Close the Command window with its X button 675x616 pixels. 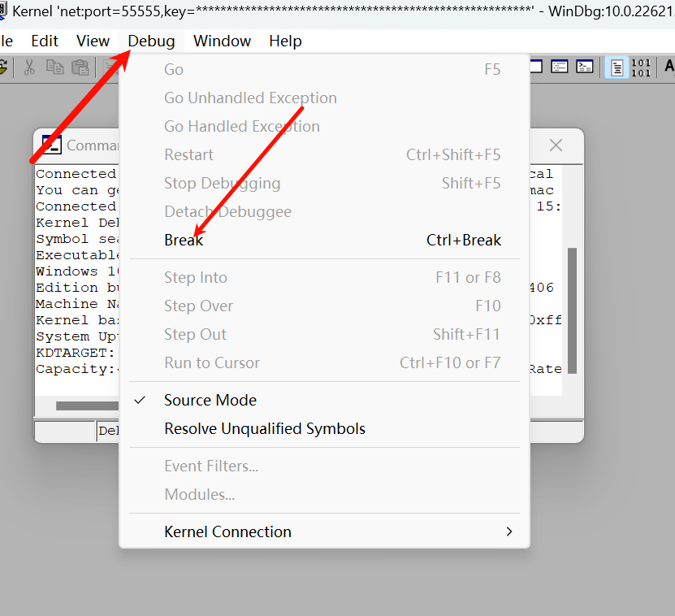point(556,145)
